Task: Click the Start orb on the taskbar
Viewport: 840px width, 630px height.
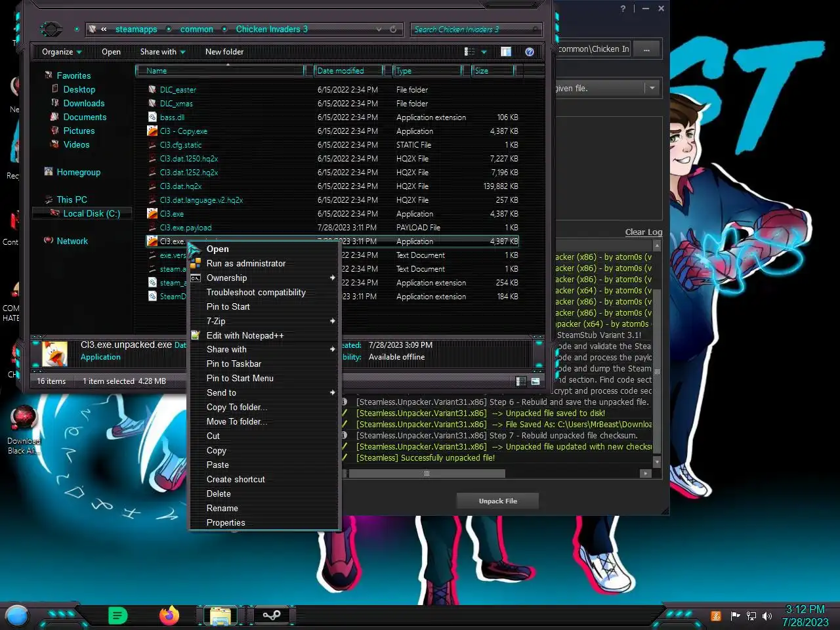Action: pyautogui.click(x=17, y=616)
